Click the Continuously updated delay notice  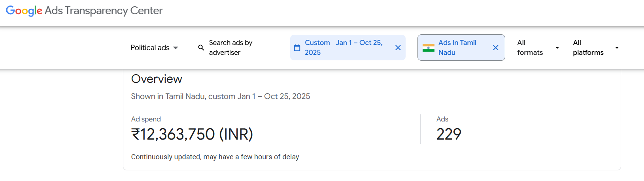coord(215,157)
